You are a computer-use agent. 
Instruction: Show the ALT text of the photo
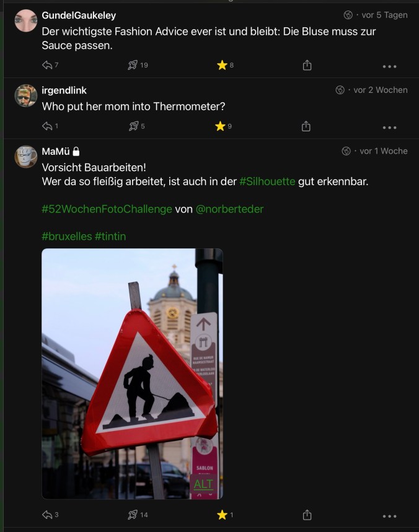pyautogui.click(x=203, y=484)
